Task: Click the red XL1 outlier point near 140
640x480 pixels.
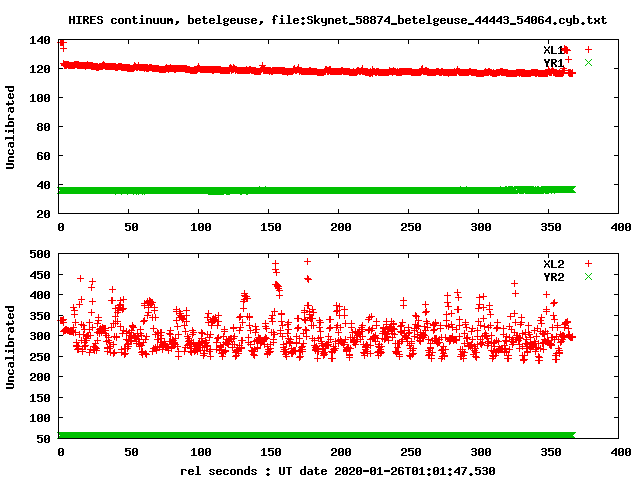Action: [62, 43]
